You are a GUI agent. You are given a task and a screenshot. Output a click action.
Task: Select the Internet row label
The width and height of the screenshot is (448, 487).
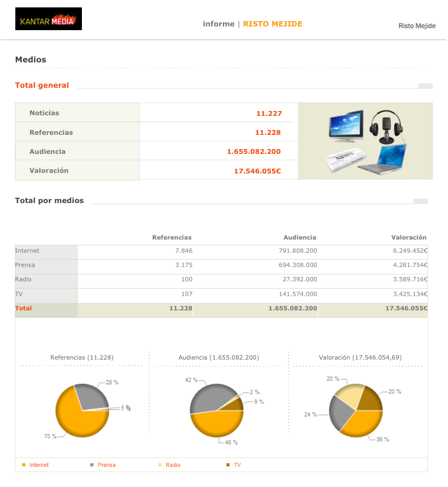coord(27,251)
